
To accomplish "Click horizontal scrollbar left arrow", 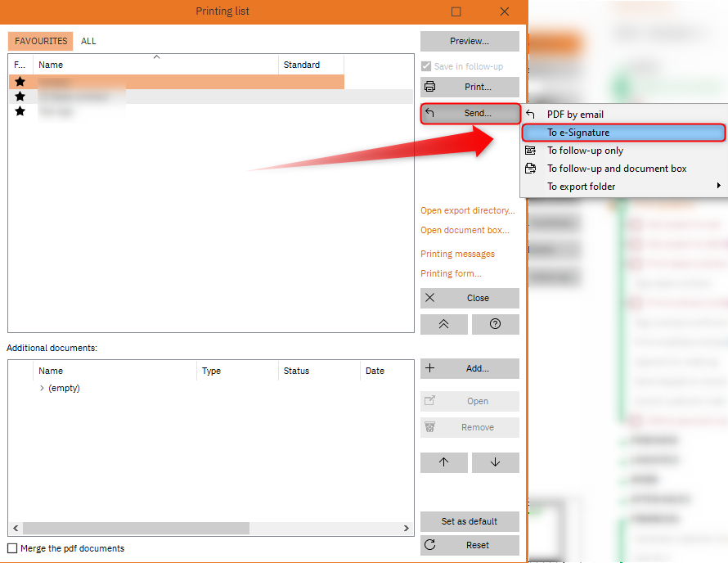I will 16,528.
